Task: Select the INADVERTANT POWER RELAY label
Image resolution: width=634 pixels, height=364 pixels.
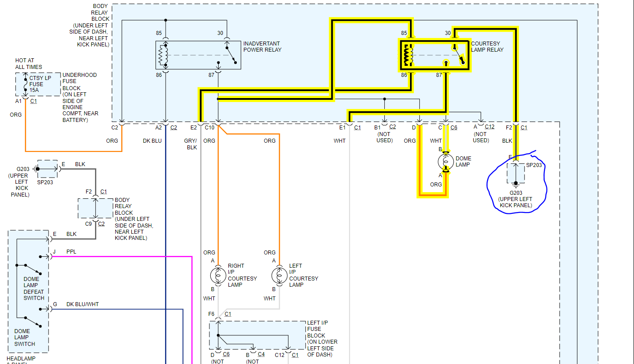Action: [262, 47]
